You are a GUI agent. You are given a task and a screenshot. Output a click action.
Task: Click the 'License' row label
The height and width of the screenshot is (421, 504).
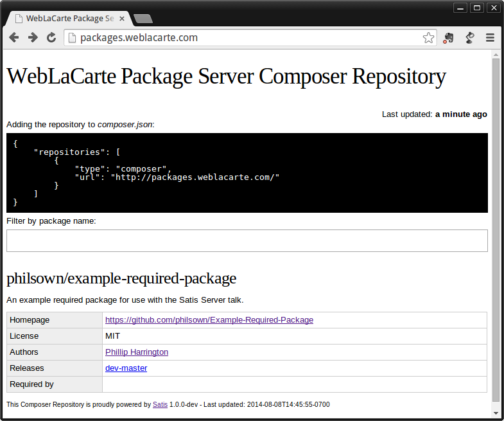tap(24, 336)
